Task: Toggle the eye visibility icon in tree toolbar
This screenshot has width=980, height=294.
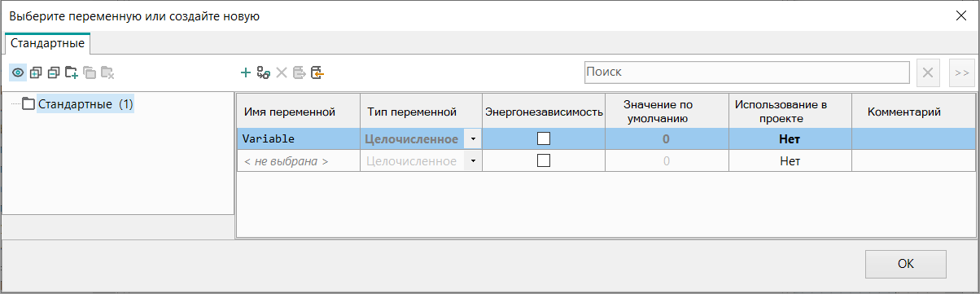Action: pos(17,73)
